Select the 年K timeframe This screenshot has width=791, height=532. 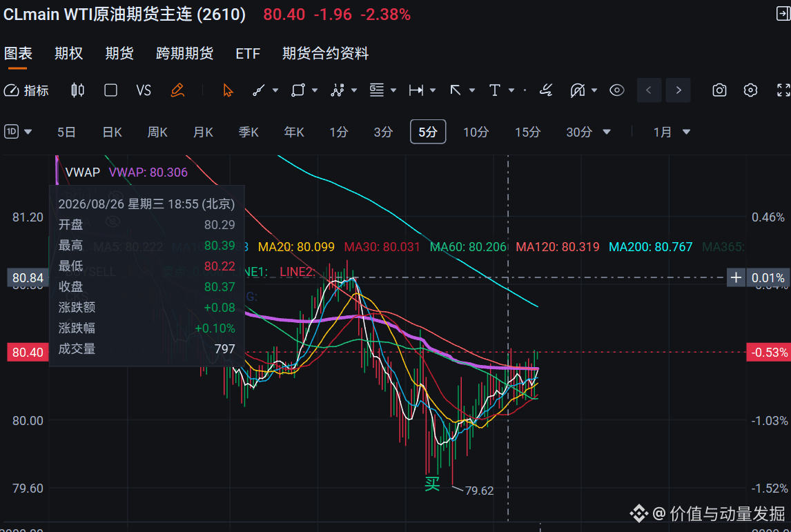pyautogui.click(x=293, y=132)
